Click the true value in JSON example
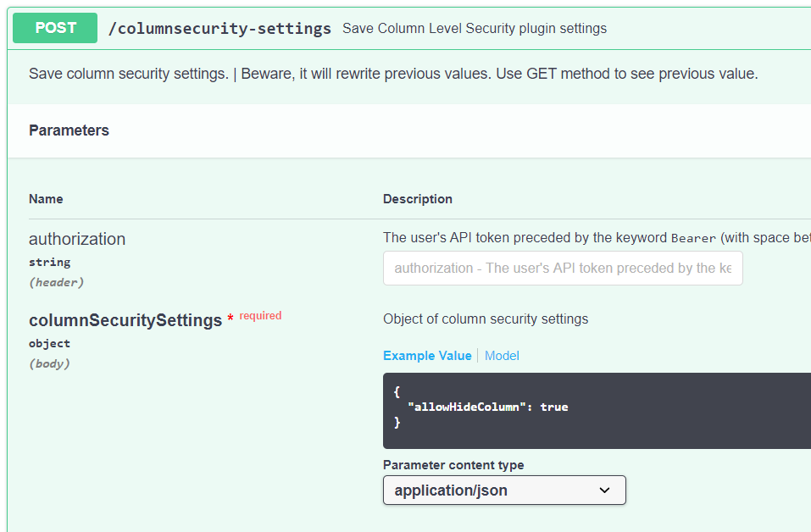 coord(554,407)
